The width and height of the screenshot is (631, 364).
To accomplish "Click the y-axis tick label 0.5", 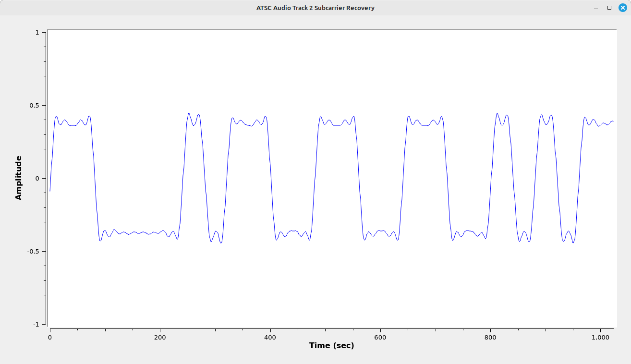I will (35, 106).
